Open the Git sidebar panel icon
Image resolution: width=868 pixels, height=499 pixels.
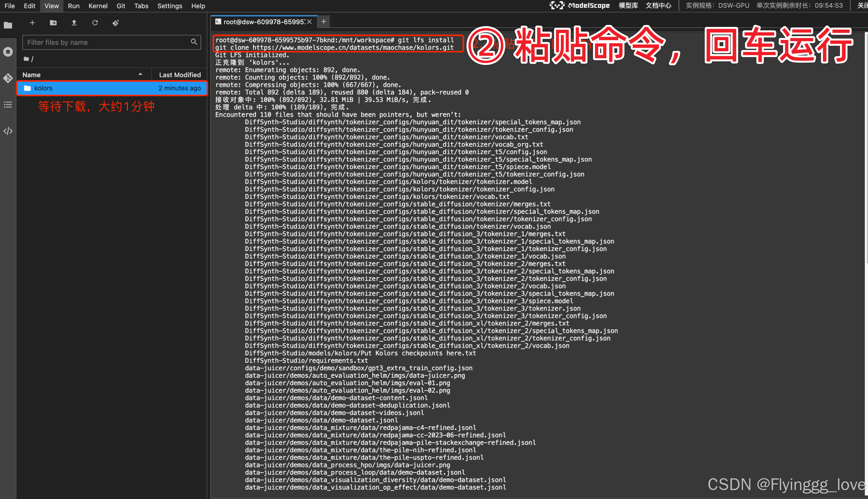8,78
